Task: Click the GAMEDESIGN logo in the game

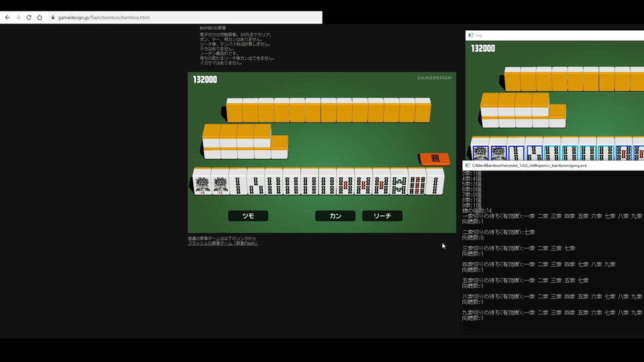Action: (x=434, y=78)
